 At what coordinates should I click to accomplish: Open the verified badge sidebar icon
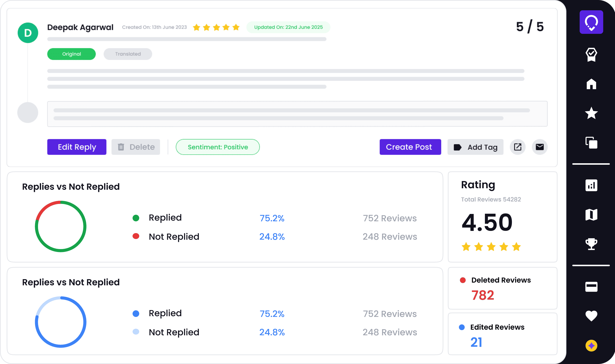click(x=591, y=54)
